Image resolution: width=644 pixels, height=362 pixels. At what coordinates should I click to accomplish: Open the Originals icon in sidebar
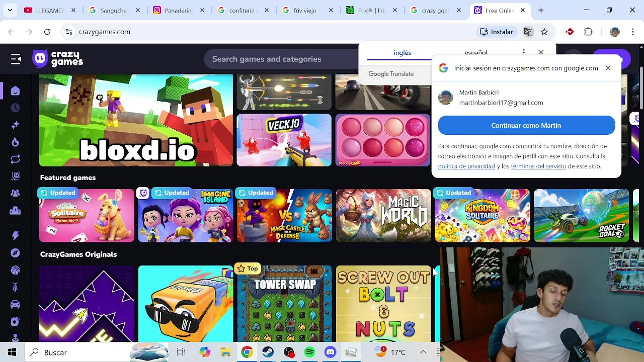pos(15,176)
